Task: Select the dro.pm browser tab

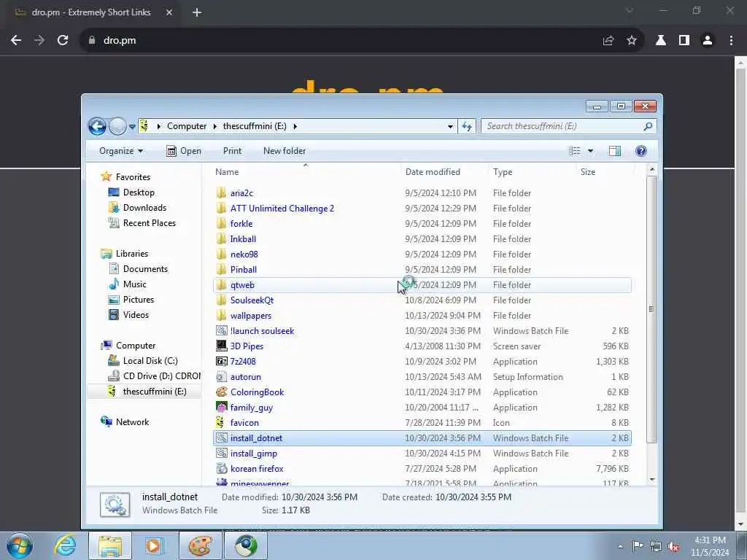Action: tap(90, 12)
